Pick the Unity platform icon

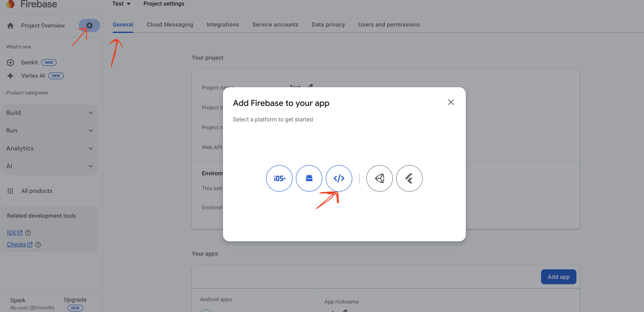[379, 178]
